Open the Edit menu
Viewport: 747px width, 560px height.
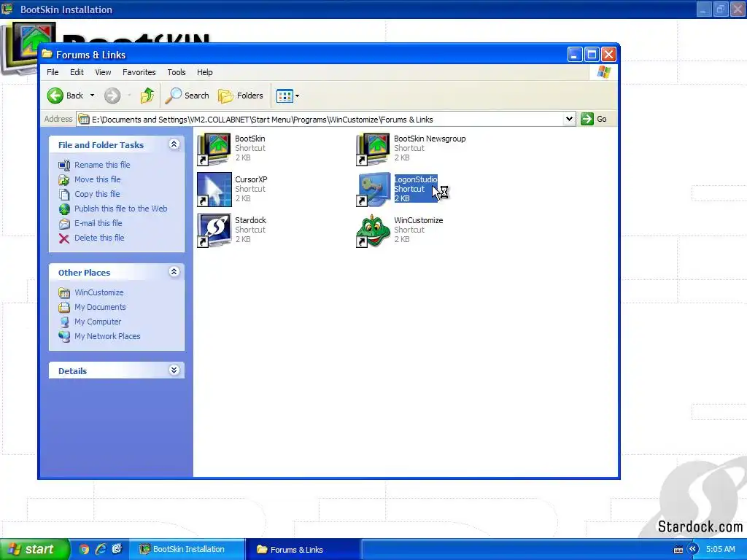77,72
